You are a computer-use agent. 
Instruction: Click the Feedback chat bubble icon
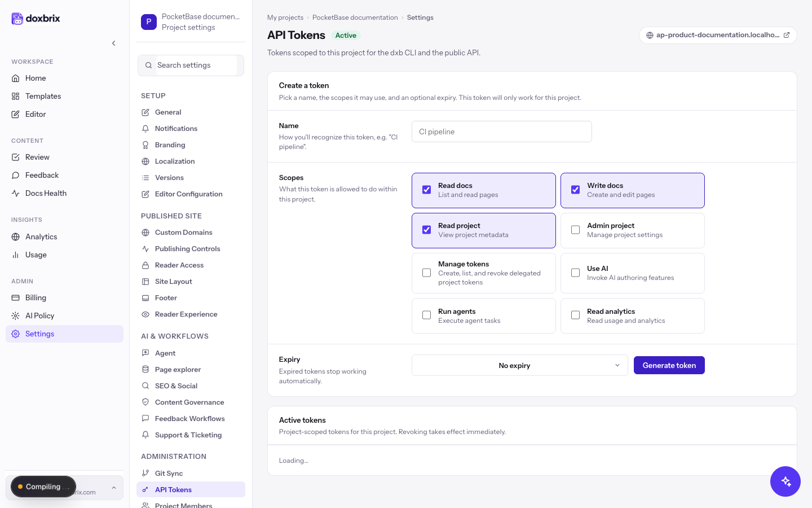tap(16, 175)
